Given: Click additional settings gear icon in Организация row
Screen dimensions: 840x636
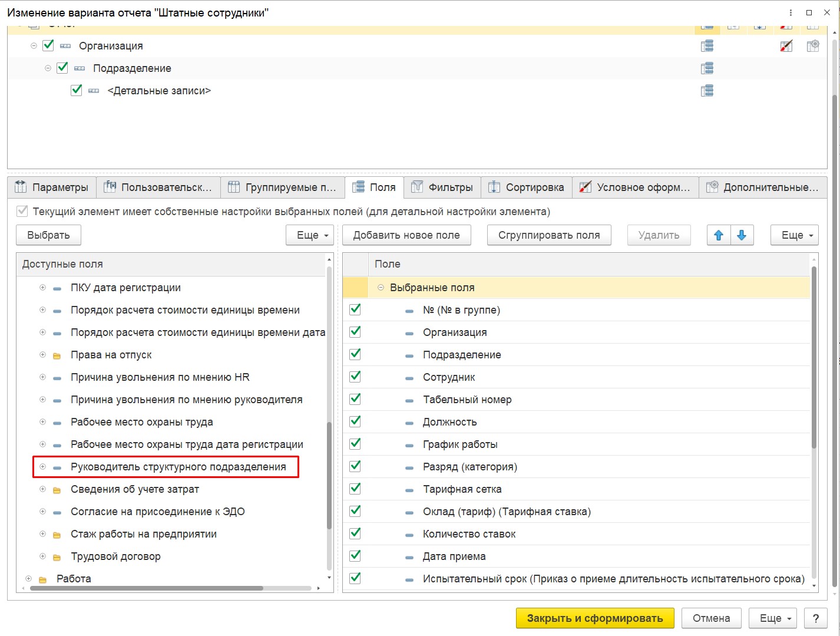Looking at the screenshot, I should pos(813,46).
